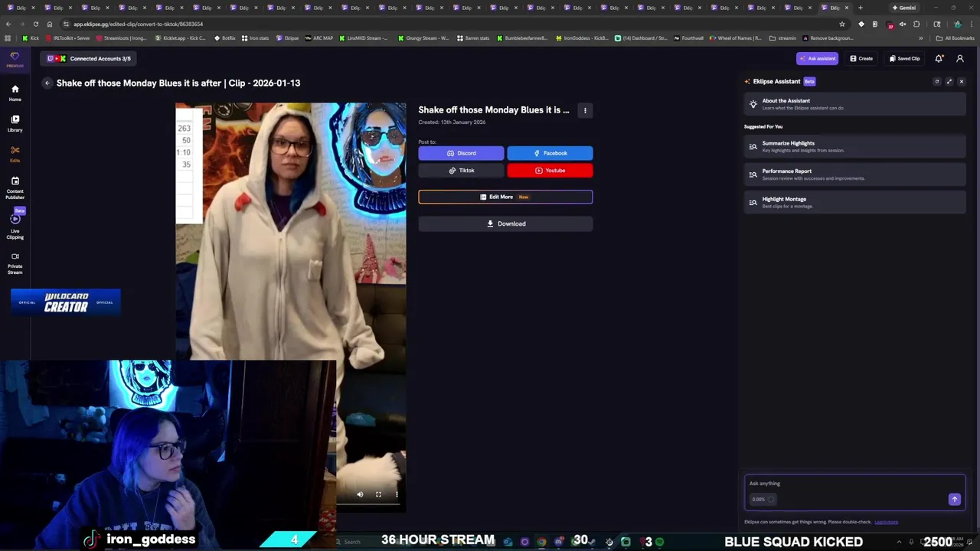This screenshot has width=980, height=551.
Task: Open Saved Clip
Action: point(905,58)
